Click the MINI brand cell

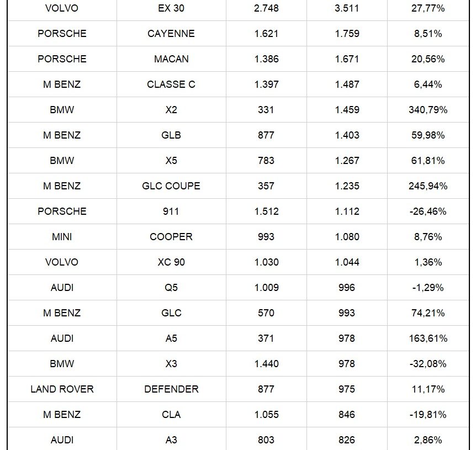[62, 237]
